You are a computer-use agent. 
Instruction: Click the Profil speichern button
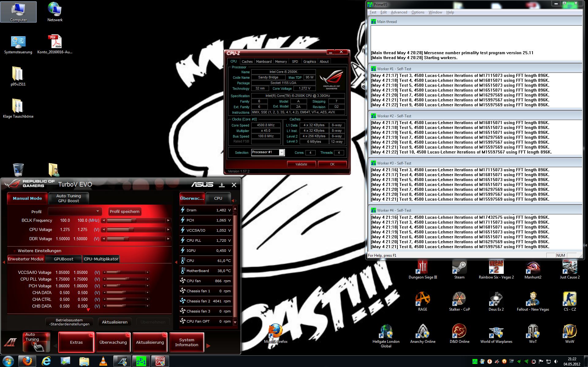click(124, 211)
